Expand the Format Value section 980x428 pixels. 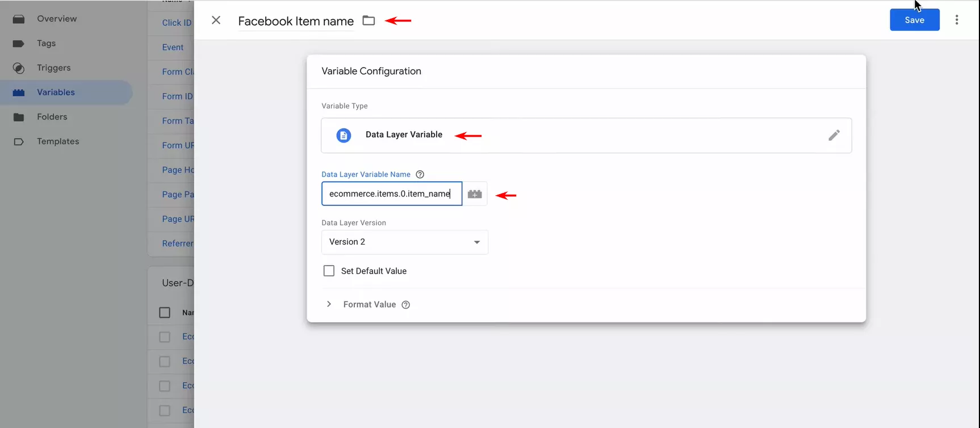[x=329, y=304]
